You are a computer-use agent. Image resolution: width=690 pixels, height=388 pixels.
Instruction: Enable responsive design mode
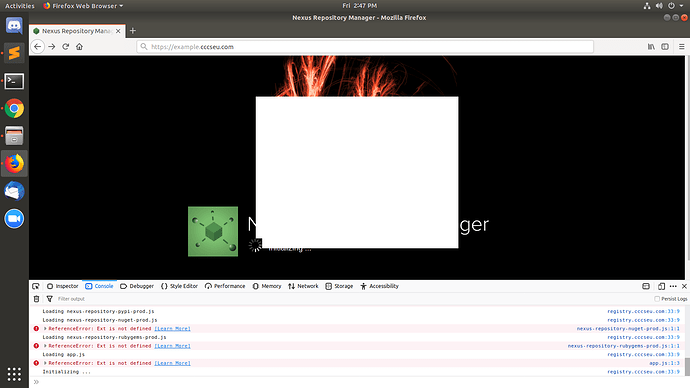click(661, 286)
